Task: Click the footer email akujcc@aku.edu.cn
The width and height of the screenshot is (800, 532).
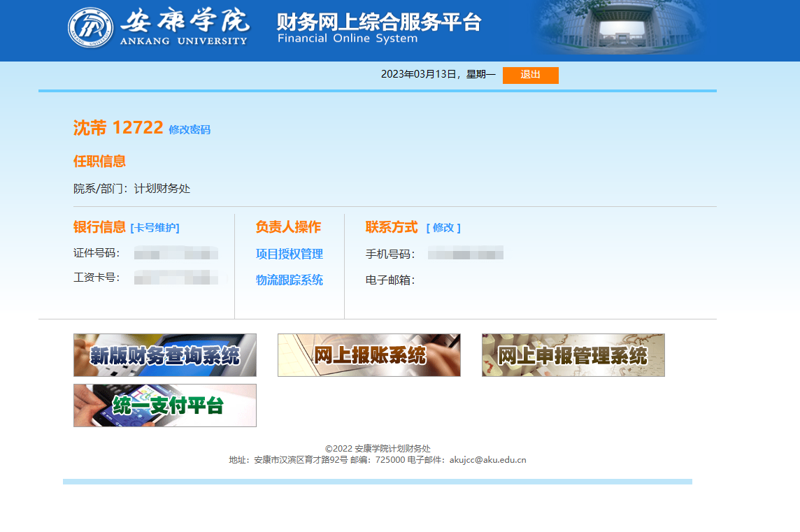Action: point(487,460)
